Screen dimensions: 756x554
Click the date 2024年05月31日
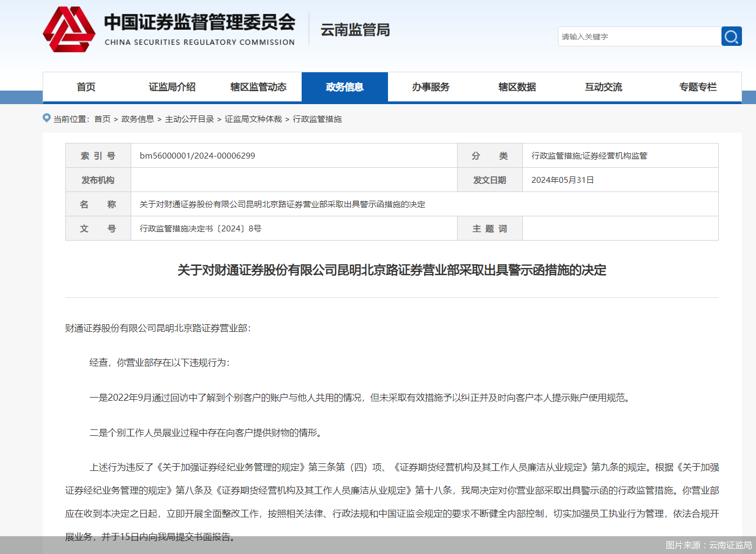tap(563, 180)
